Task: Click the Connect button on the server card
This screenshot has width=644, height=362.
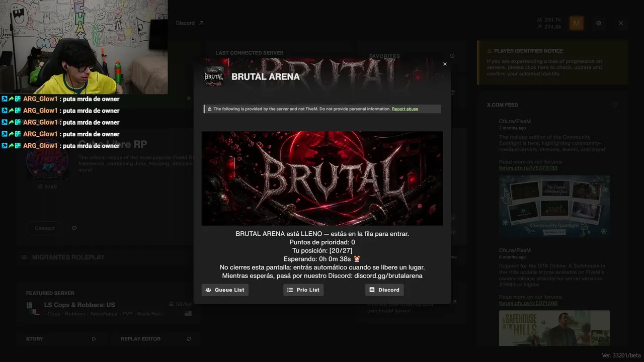Action: point(45,228)
